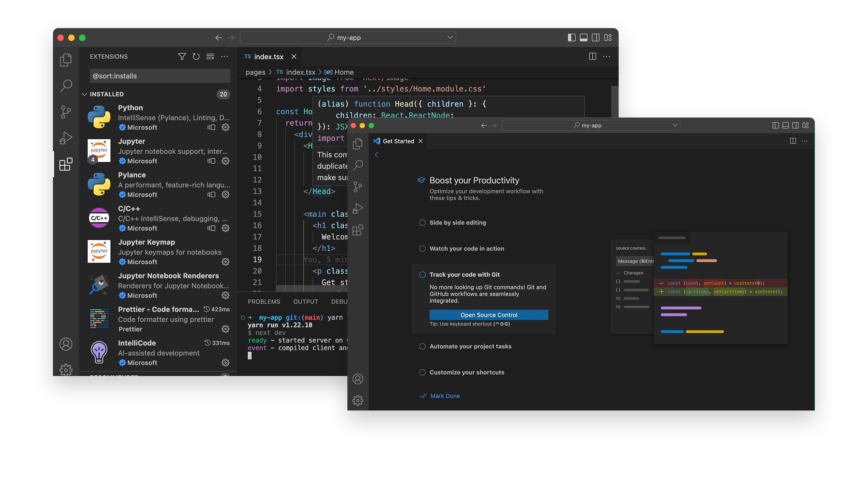Click the Open Source Control button
The image size is (868, 488).
click(x=488, y=315)
